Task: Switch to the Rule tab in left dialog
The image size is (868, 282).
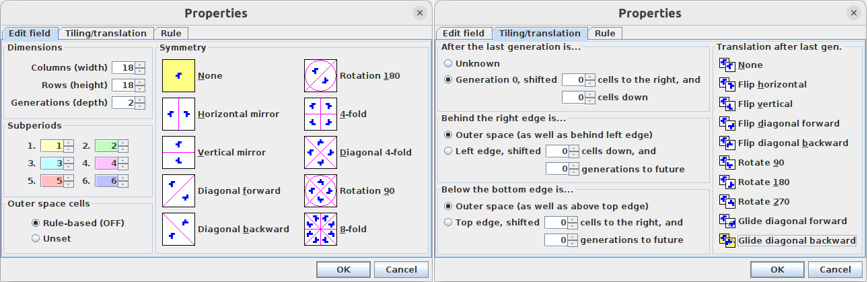Action: coord(171,33)
